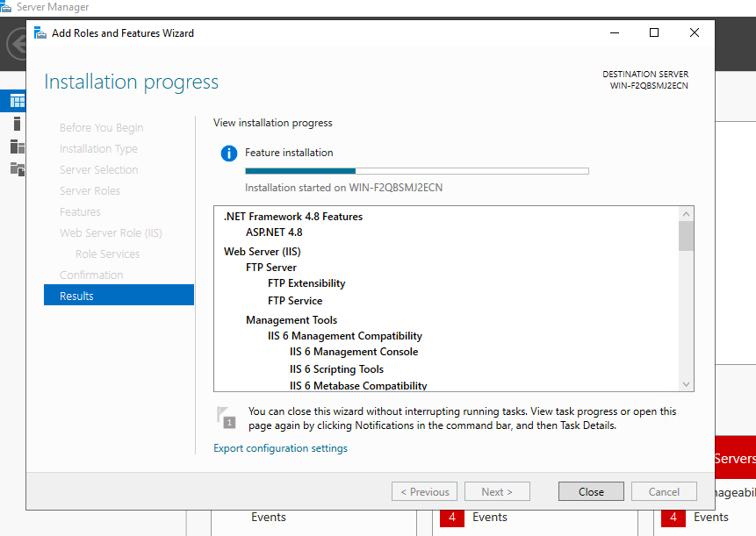Click the red 4 badge beside rightmost Events
756x536 pixels.
673,518
